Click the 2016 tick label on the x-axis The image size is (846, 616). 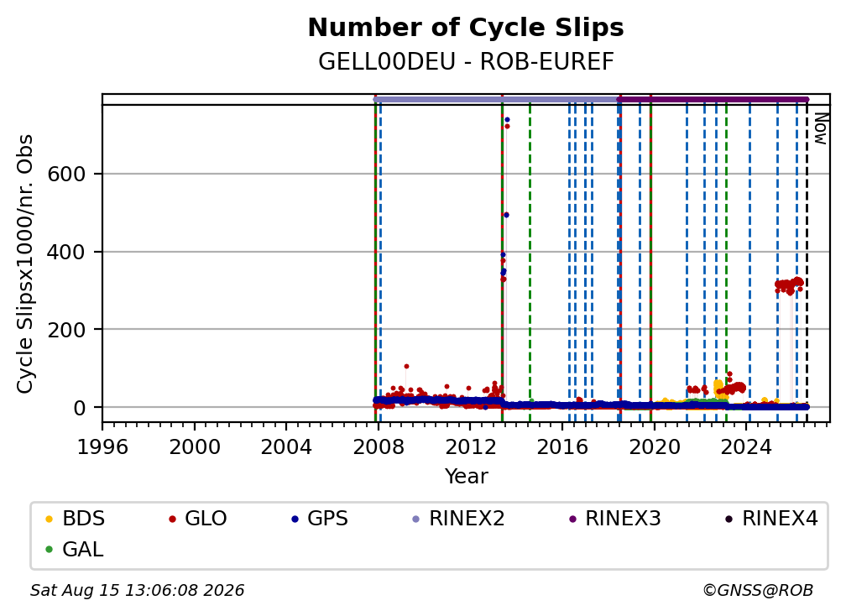coord(562,447)
